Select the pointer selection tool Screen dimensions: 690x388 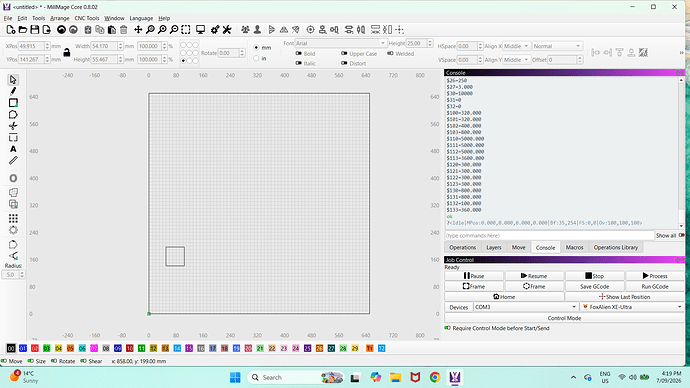[13, 80]
